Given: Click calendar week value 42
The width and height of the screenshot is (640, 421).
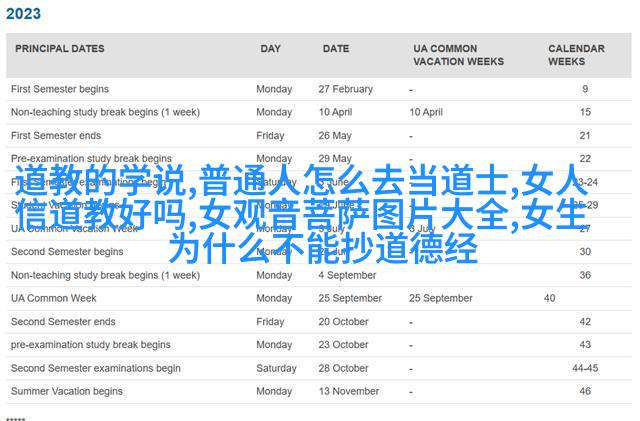Looking at the screenshot, I should click(585, 322).
